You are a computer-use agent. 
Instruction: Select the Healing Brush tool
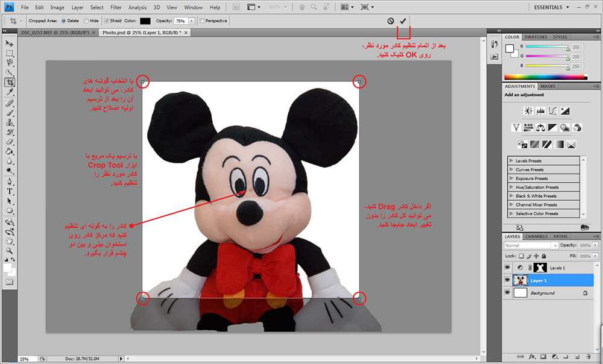tap(10, 103)
